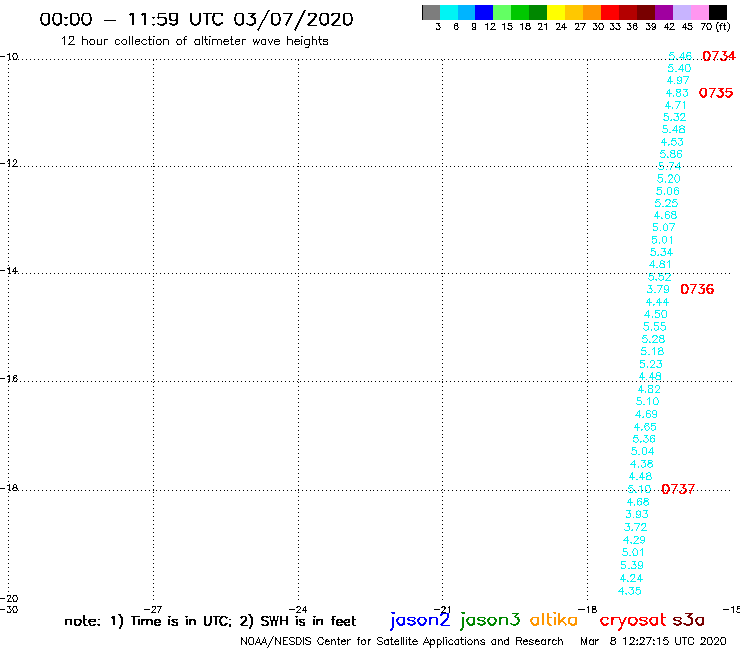Click the -24 longitude axis label
This screenshot has height=650, width=740.
pyautogui.click(x=298, y=609)
